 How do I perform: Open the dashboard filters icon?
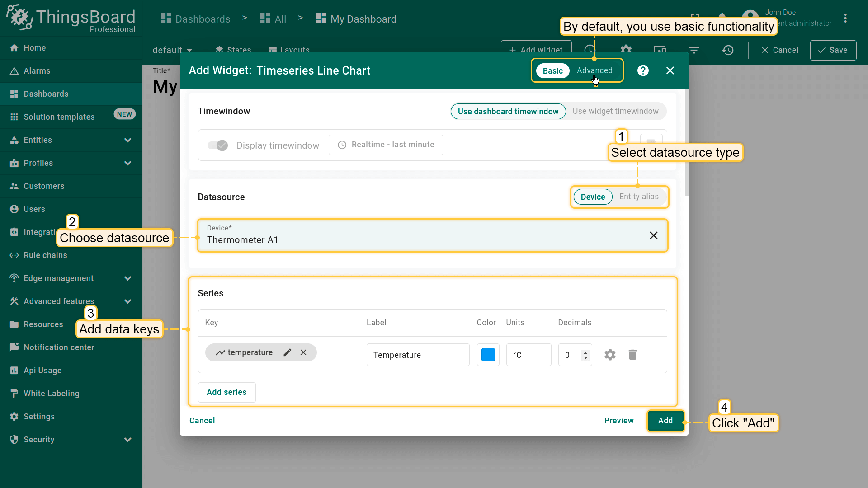coord(693,50)
